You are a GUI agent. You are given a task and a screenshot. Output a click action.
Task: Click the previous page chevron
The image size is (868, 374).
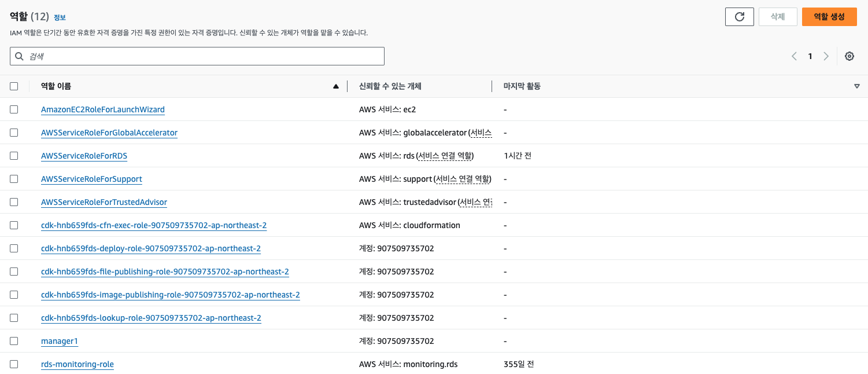click(x=794, y=56)
